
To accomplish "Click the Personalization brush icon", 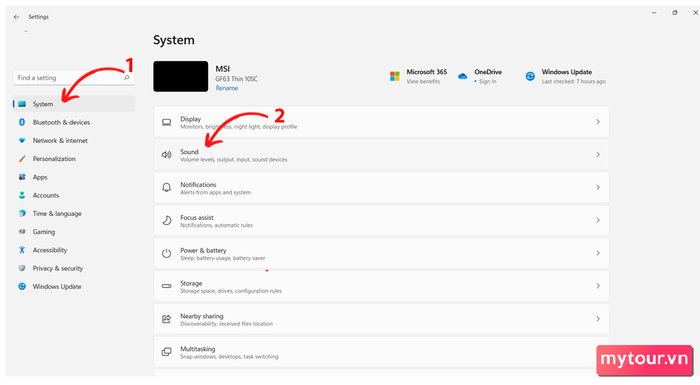I will pos(22,159).
